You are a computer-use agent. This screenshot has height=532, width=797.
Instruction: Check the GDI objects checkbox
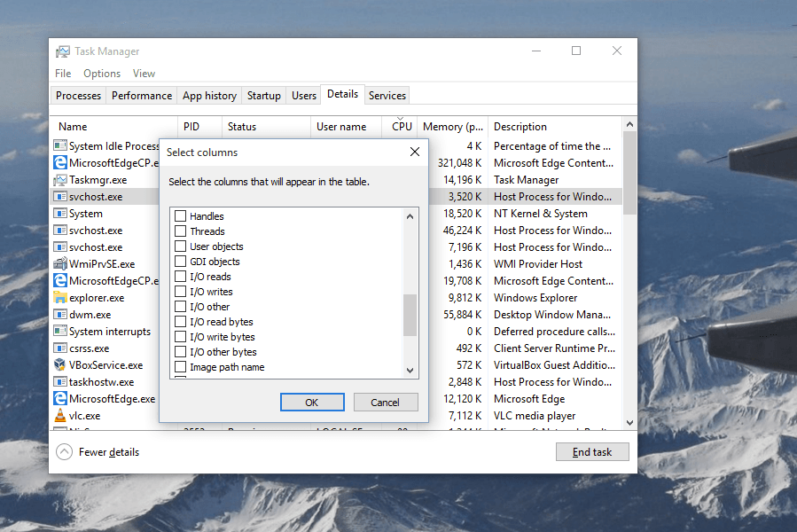click(x=181, y=262)
